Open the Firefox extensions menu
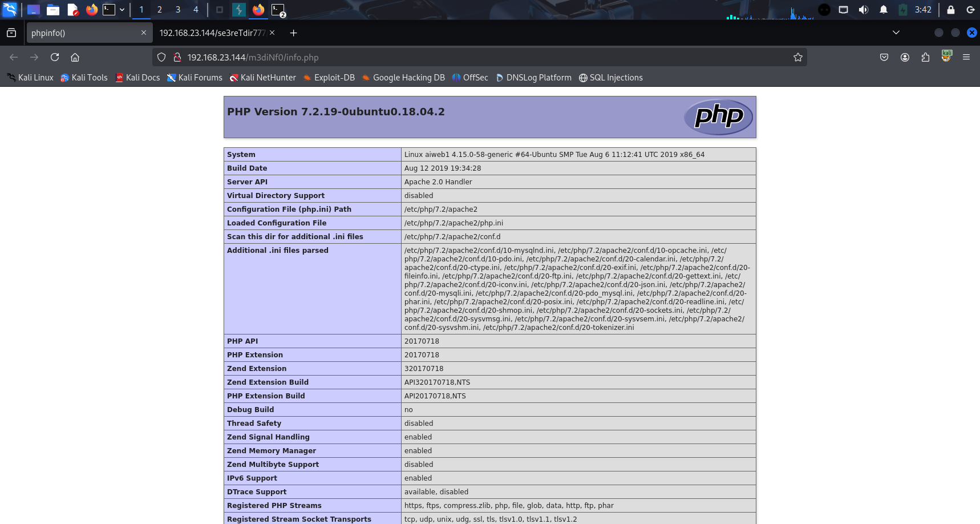Image resolution: width=980 pixels, height=524 pixels. coord(925,57)
